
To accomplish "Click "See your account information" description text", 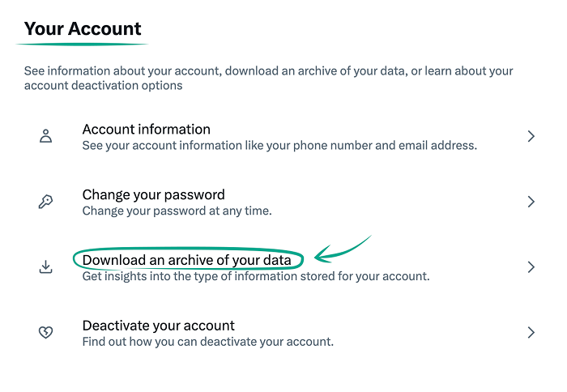I will pos(279,146).
